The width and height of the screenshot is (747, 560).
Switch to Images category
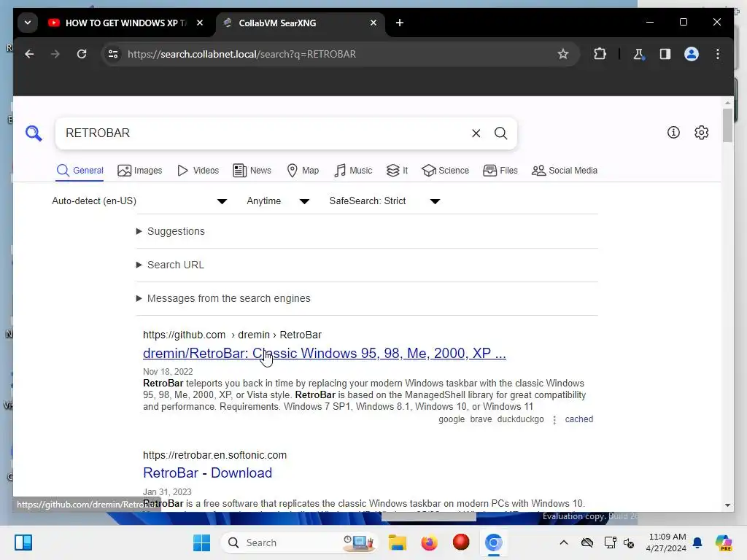[x=140, y=171]
